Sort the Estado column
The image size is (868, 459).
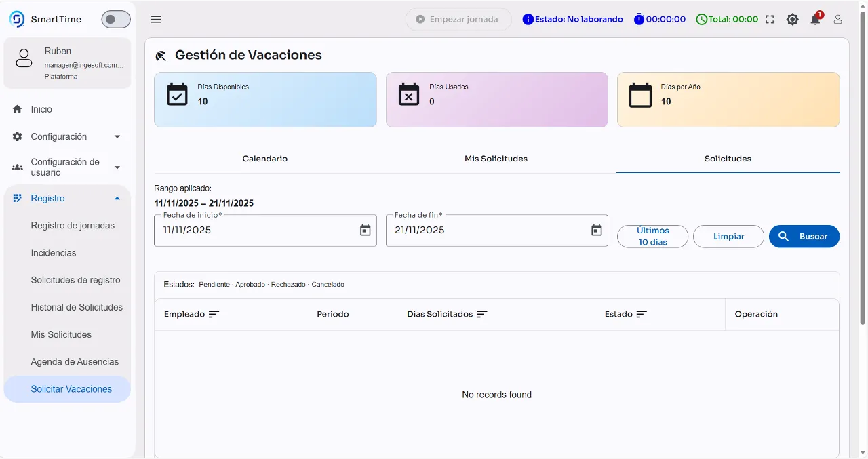641,313
